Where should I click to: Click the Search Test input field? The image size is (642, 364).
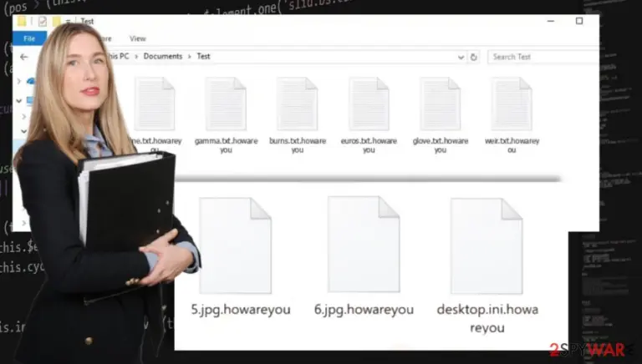pos(543,57)
